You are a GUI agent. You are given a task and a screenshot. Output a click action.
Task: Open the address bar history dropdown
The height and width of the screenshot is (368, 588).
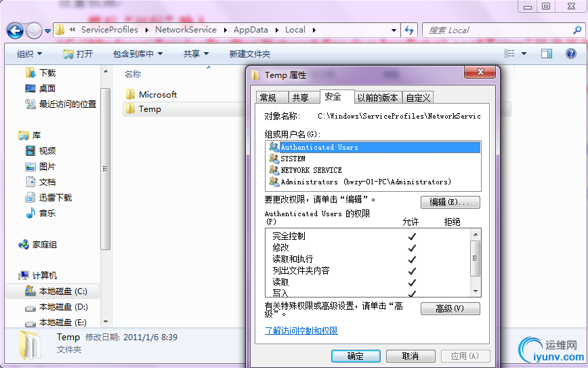pyautogui.click(x=394, y=30)
